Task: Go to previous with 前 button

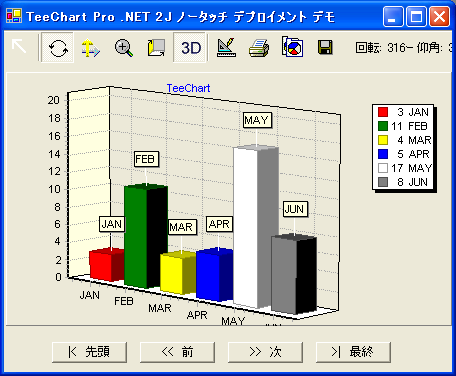Action: pyautogui.click(x=177, y=352)
